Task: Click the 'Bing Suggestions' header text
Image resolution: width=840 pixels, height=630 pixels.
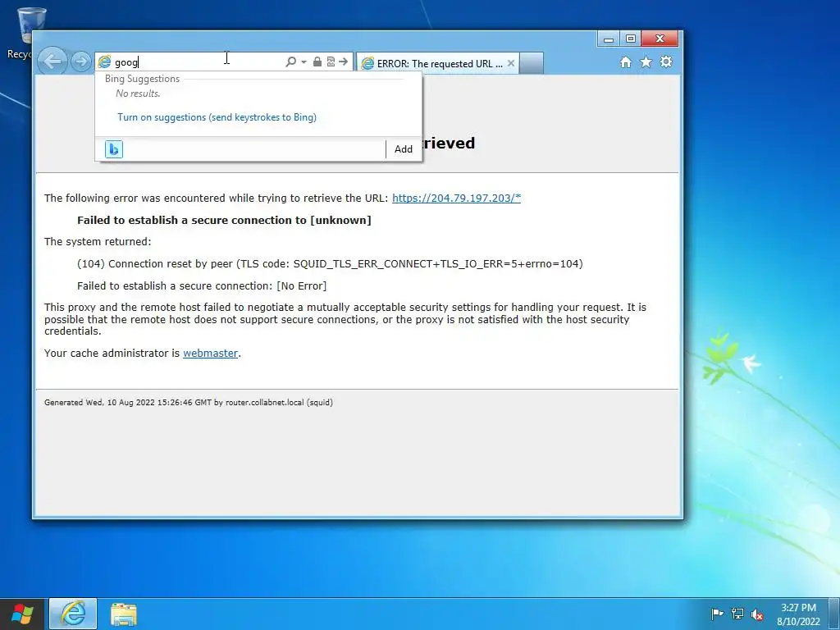Action: pyautogui.click(x=143, y=79)
